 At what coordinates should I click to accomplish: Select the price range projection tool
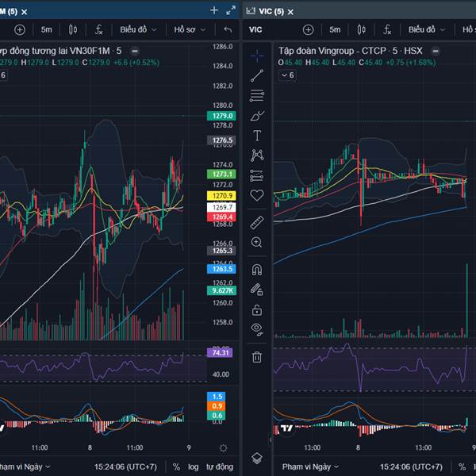tap(257, 175)
